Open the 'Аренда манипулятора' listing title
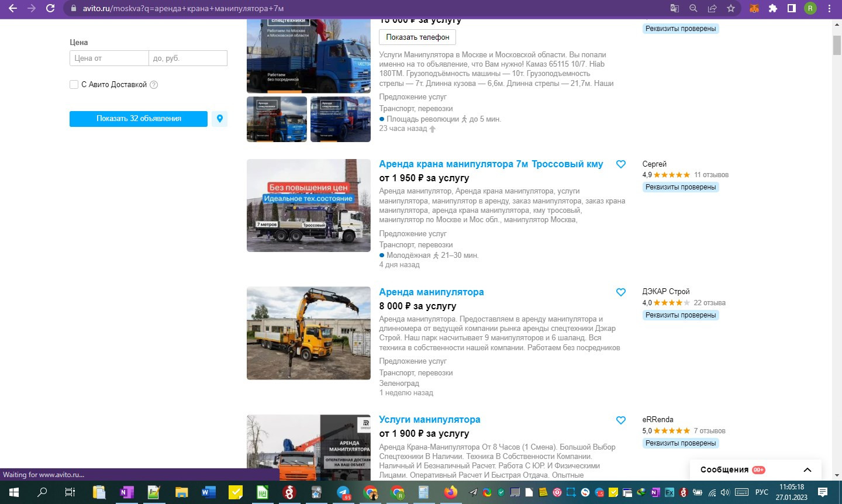The image size is (842, 504). (x=432, y=292)
